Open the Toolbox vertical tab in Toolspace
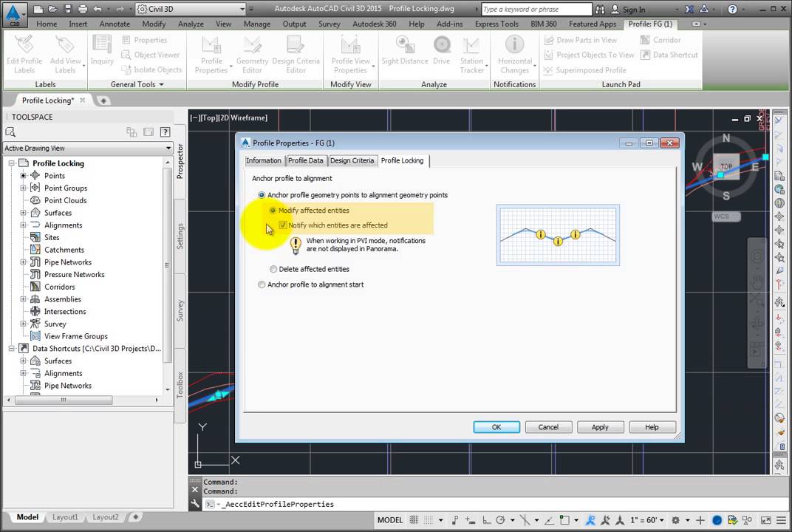This screenshot has width=792, height=532. 180,385
